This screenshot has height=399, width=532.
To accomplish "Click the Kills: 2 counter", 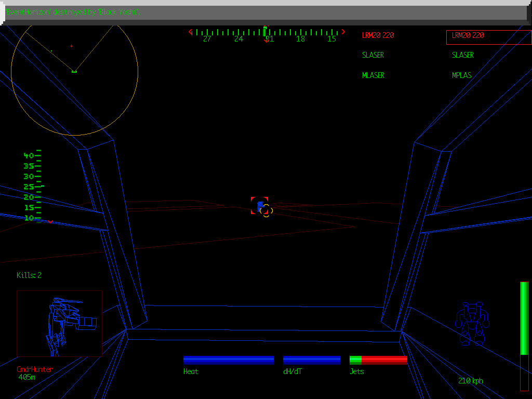I will [29, 275].
